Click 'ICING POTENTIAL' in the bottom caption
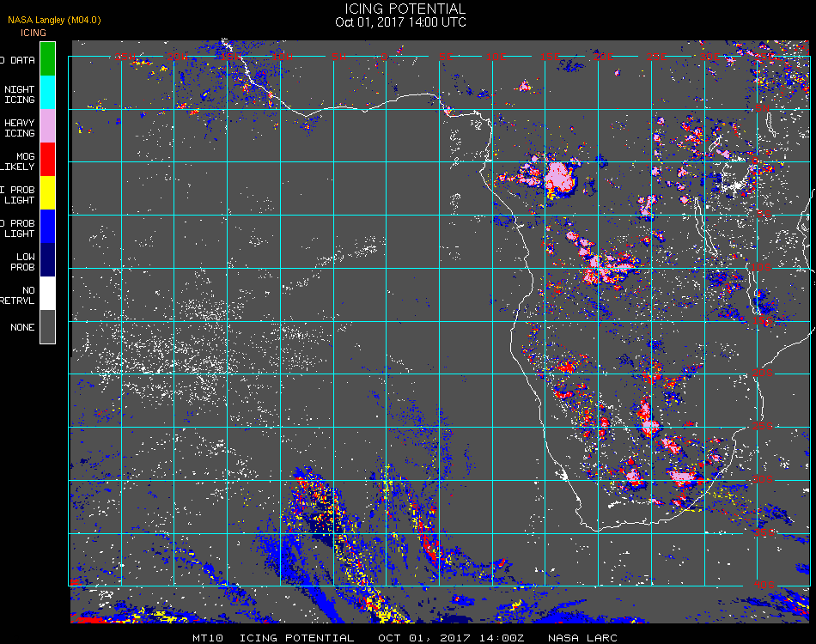This screenshot has width=816, height=644. point(296,638)
